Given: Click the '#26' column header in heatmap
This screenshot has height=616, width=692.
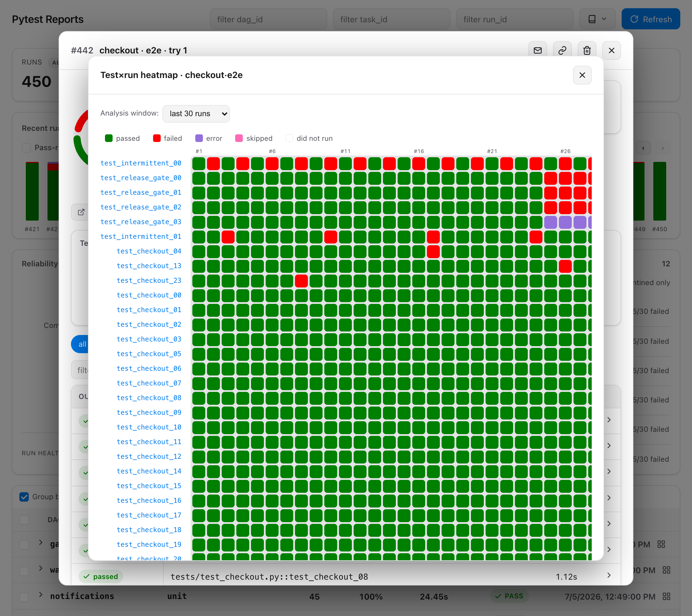Looking at the screenshot, I should [565, 151].
